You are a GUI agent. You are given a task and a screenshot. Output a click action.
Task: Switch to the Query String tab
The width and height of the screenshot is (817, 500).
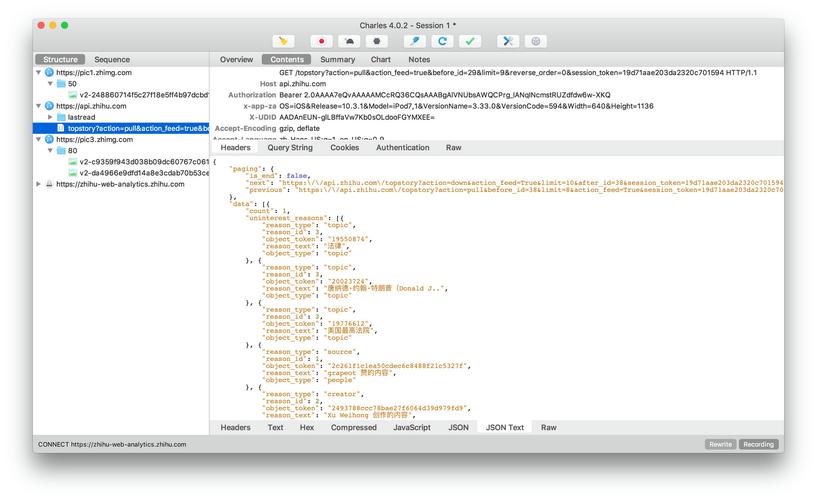coord(290,147)
